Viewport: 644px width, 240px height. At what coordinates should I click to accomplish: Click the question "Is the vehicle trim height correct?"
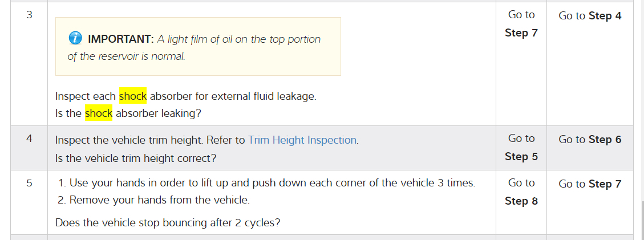[136, 157]
